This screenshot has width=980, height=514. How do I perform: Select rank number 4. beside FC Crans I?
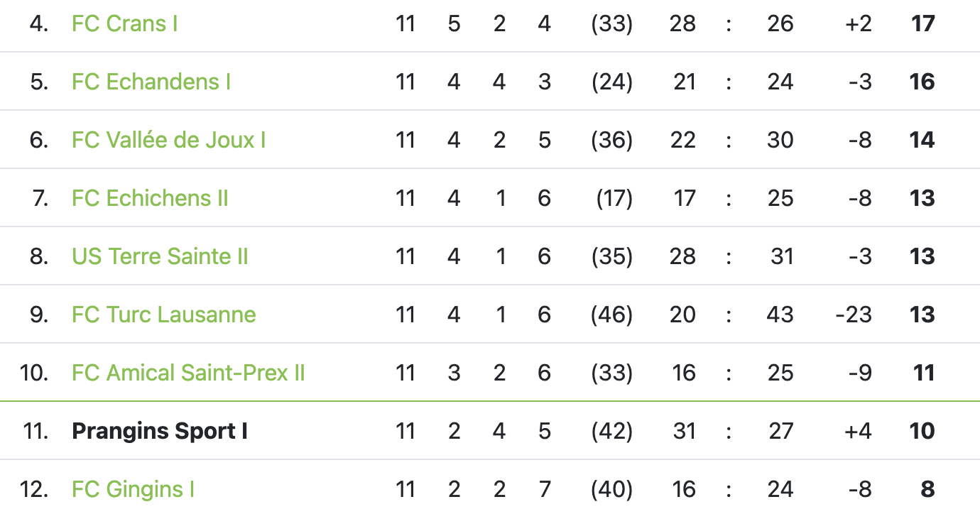point(39,23)
